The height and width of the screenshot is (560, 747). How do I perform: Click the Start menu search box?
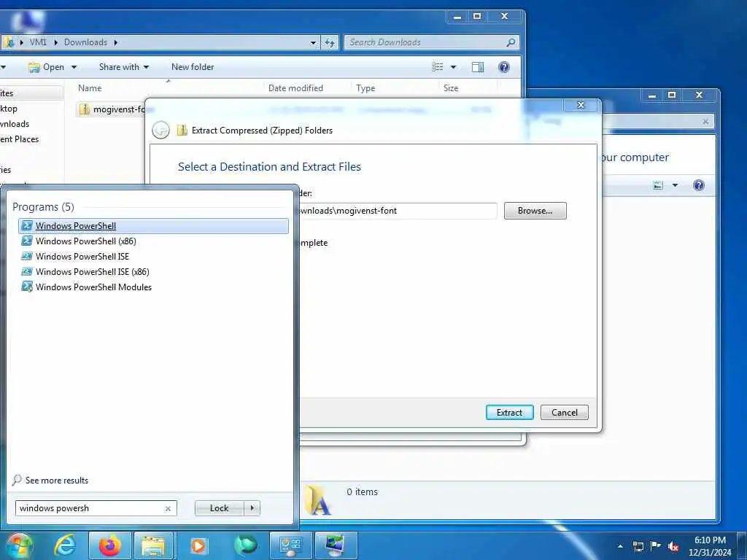point(90,508)
